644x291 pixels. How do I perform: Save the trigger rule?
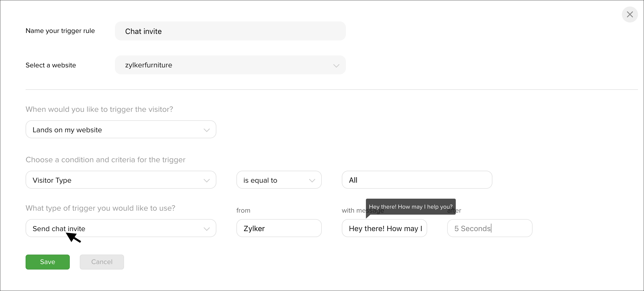click(x=47, y=262)
